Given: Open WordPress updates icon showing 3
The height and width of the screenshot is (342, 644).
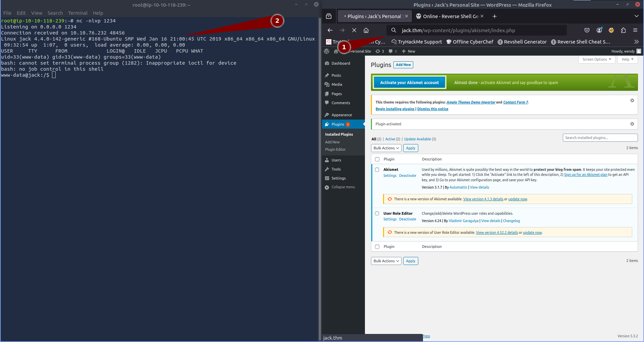Looking at the screenshot, I should click(x=380, y=51).
